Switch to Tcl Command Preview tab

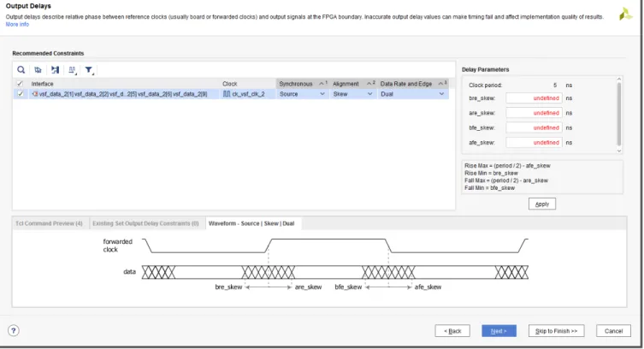(x=49, y=223)
